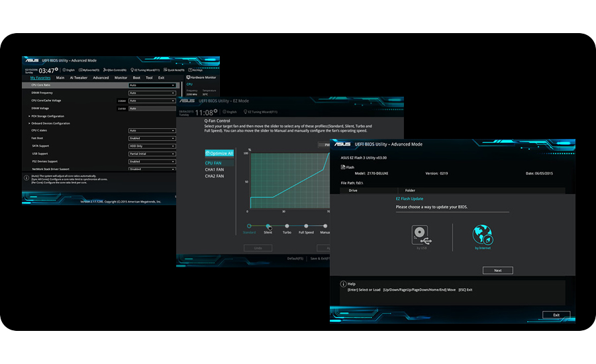The image size is (596, 364).
Task: Select Full Speed fan profile slider point
Action: tap(306, 226)
